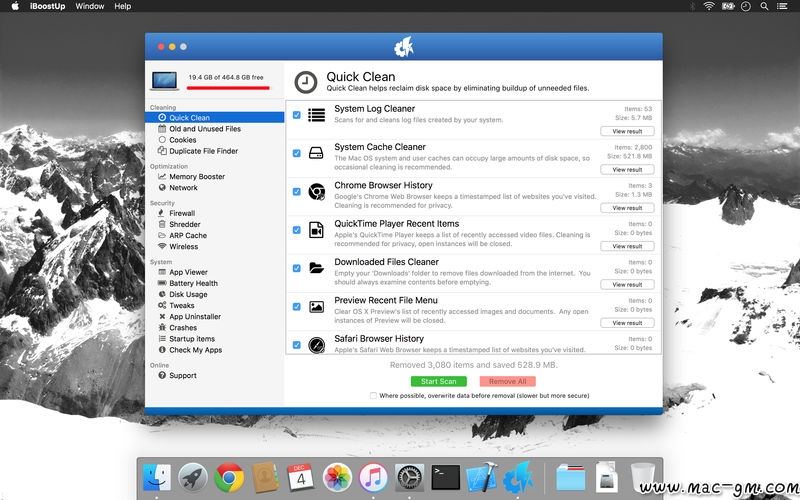Screen dimensions: 800x500
Task: Uncheck Safari Browser History checkbox
Action: pyautogui.click(x=296, y=345)
